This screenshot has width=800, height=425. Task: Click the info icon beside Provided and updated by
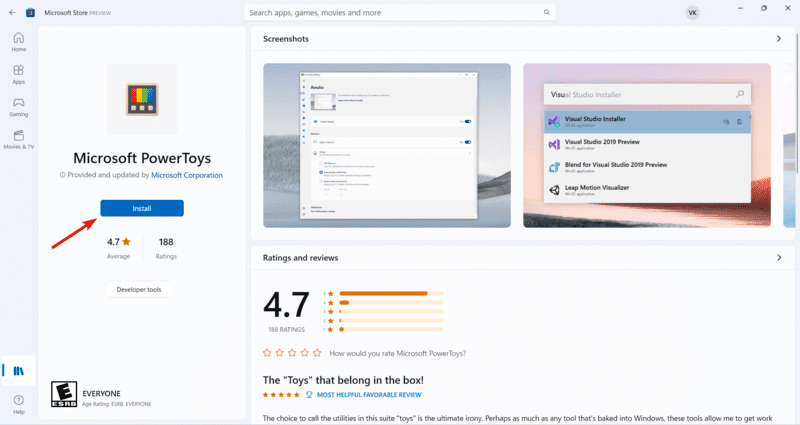(62, 174)
